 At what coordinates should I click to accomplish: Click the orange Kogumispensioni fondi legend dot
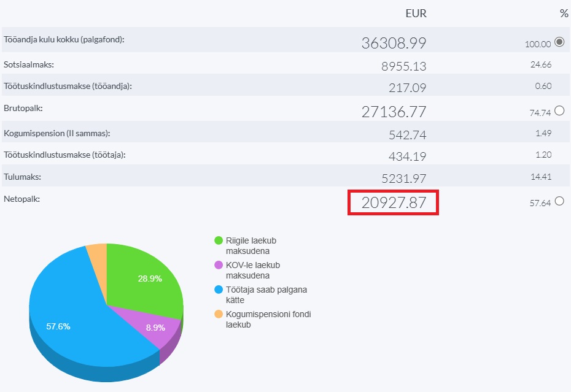[218, 314]
